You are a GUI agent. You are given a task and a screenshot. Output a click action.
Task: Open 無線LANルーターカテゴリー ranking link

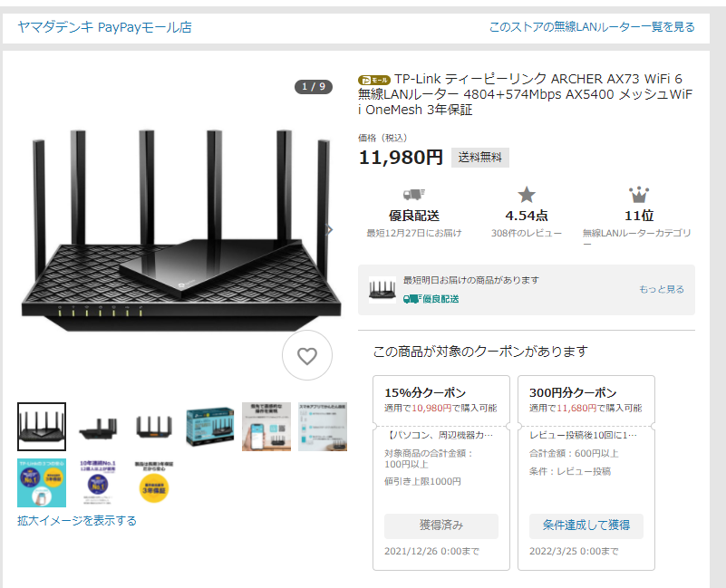click(x=636, y=238)
